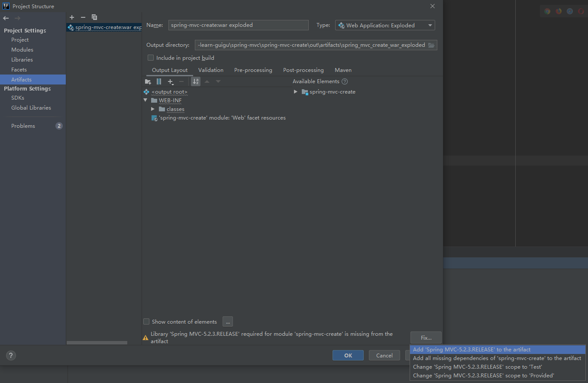
Task: Select Modules in Project Settings
Action: click(22, 50)
